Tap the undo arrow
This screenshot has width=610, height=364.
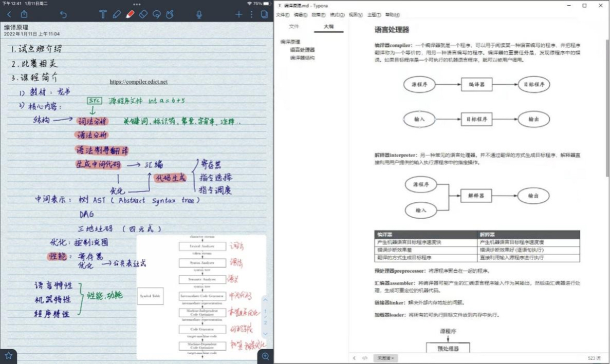coord(63,14)
